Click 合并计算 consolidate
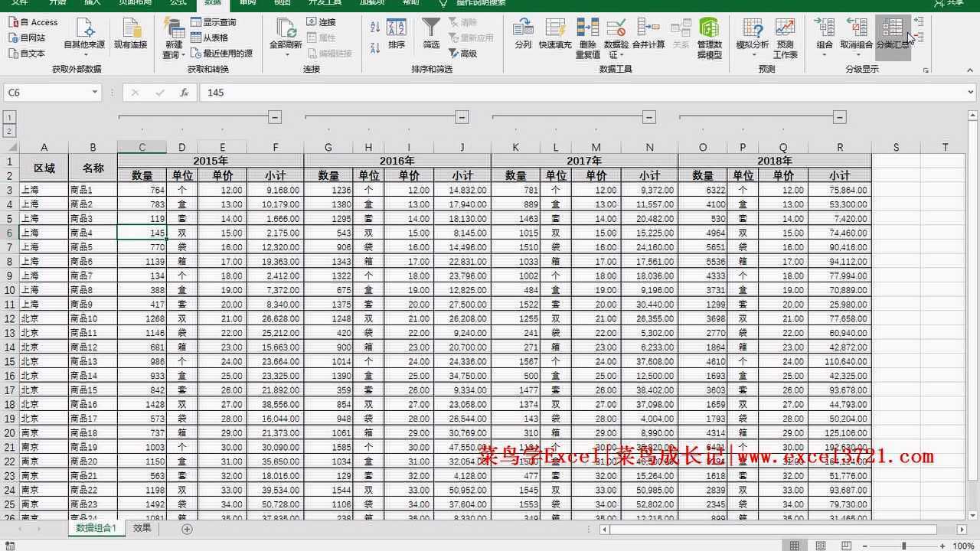980x551 pixels. click(648, 34)
